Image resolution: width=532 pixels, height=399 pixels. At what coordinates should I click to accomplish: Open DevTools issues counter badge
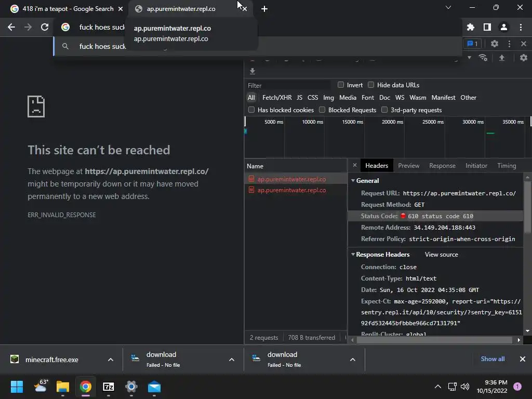[x=473, y=44]
